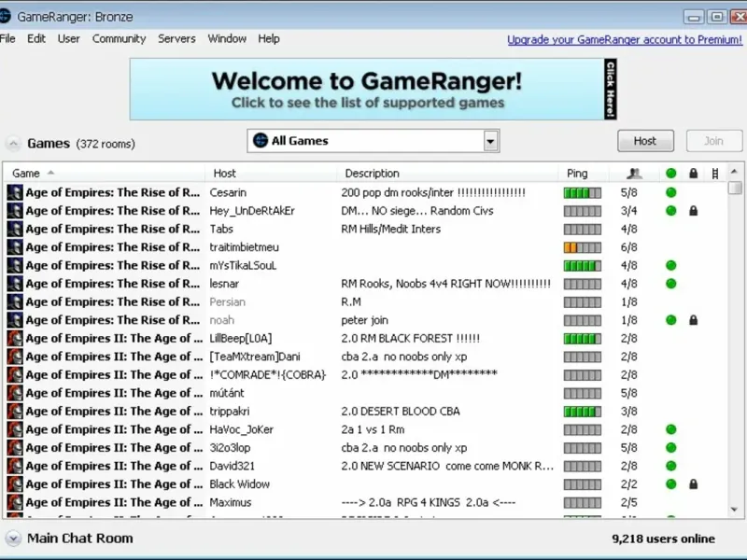The width and height of the screenshot is (747, 560).
Task: Select the !*COMRADE*!{COBRA} host entry
Action: pyautogui.click(x=268, y=375)
